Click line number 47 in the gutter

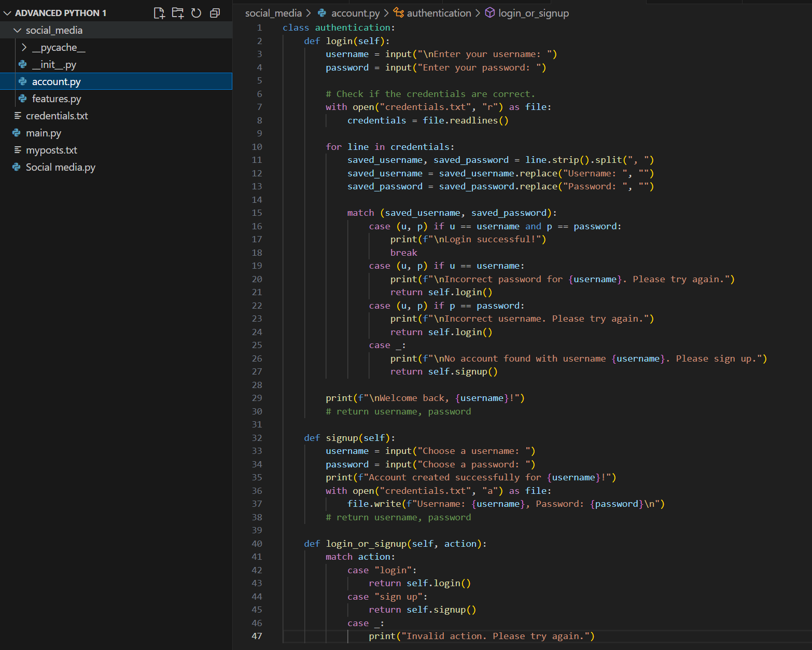coord(257,636)
